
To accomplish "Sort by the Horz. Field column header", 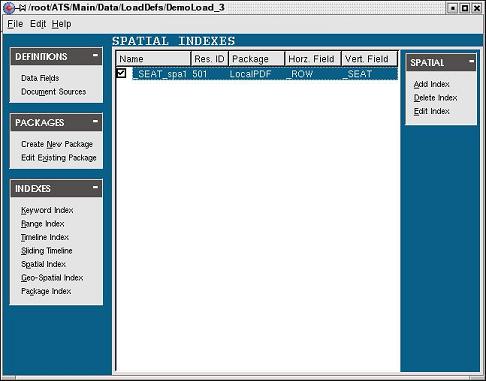I will (313, 59).
